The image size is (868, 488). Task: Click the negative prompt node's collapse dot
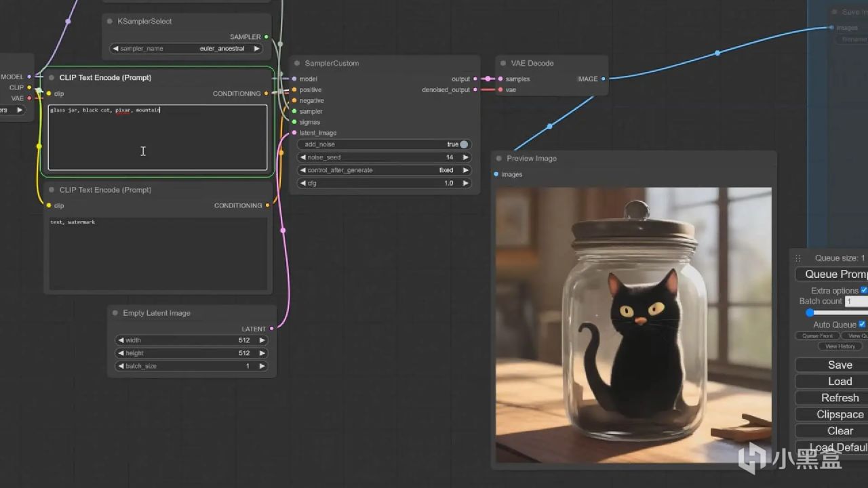coord(52,190)
